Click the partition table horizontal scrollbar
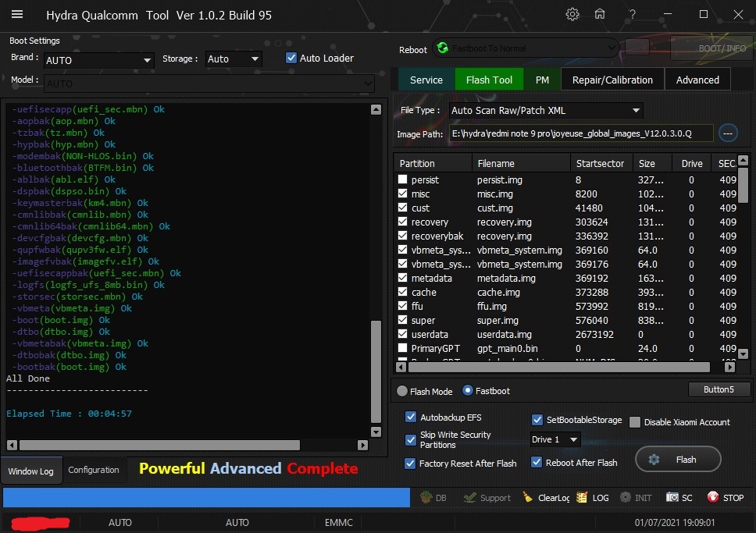The height and width of the screenshot is (533, 756). click(x=559, y=367)
